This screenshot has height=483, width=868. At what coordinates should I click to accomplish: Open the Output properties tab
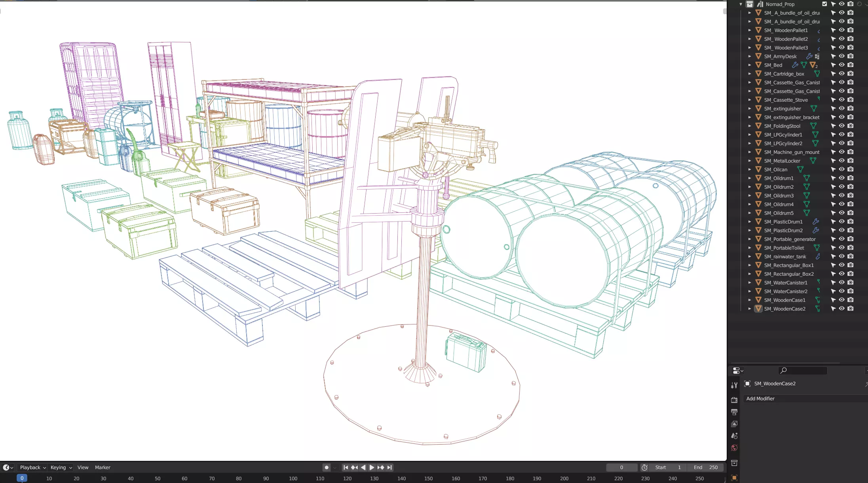point(734,412)
